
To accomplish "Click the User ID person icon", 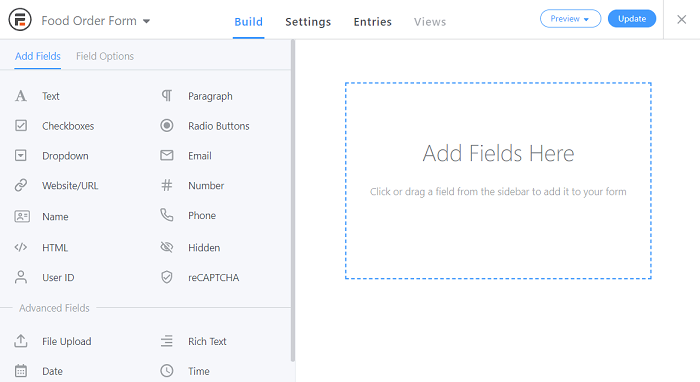I will (x=21, y=277).
